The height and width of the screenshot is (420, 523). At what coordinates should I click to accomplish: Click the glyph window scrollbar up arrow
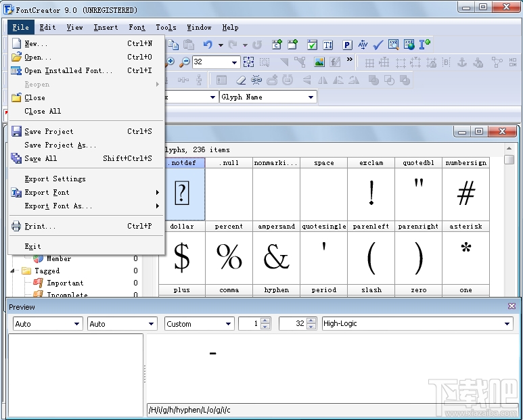509,148
